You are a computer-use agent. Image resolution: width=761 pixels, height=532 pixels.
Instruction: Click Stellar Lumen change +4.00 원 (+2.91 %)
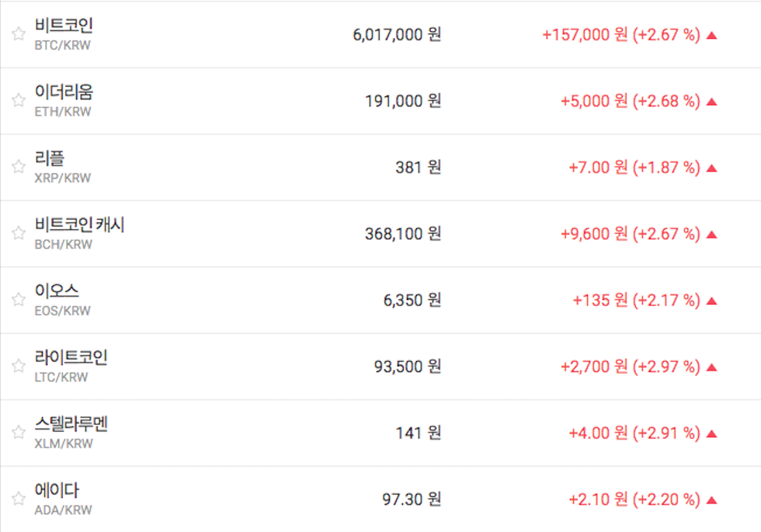coord(634,433)
